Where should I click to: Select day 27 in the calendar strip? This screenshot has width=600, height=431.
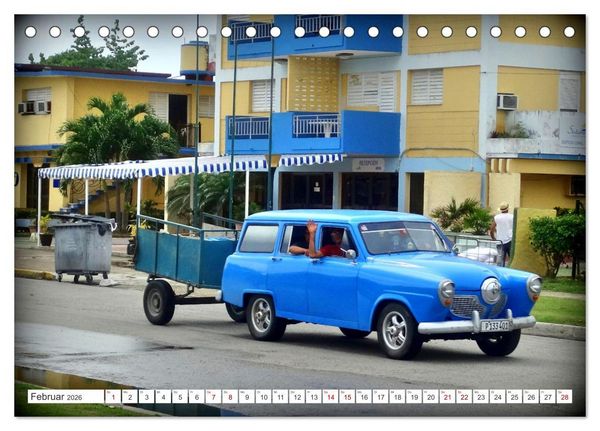tap(548, 397)
